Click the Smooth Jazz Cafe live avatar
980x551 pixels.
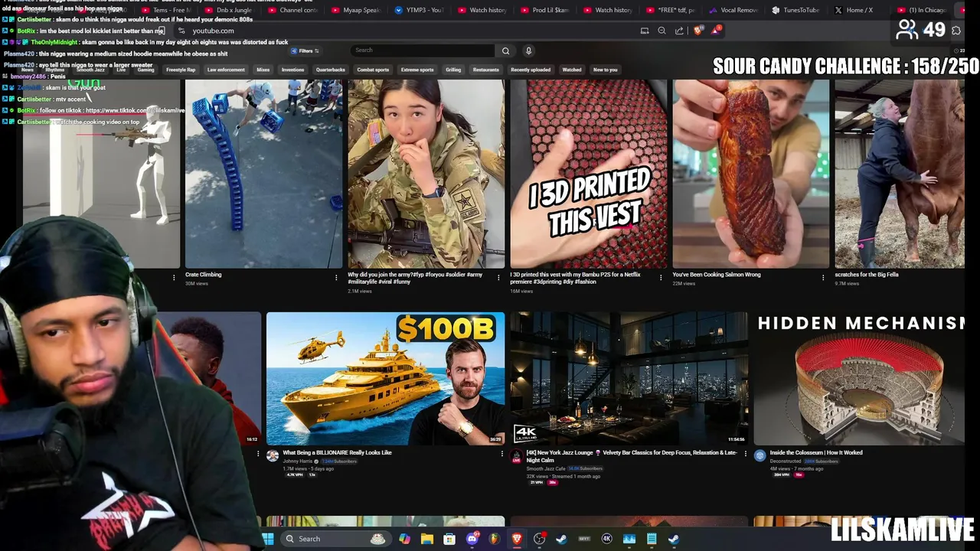[x=517, y=455]
